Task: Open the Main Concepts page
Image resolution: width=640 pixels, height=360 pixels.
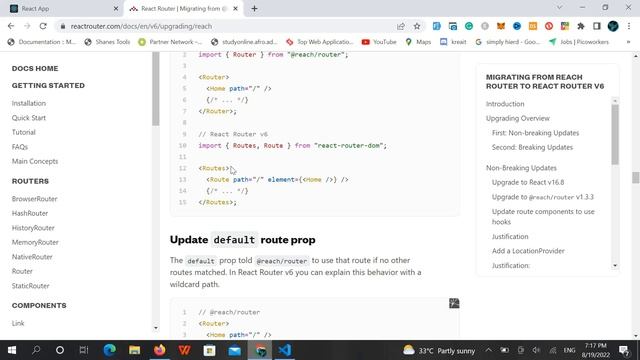Action: point(35,161)
